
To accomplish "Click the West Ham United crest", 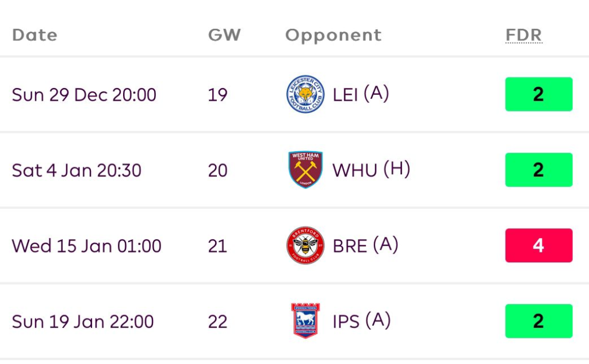I will pos(305,170).
